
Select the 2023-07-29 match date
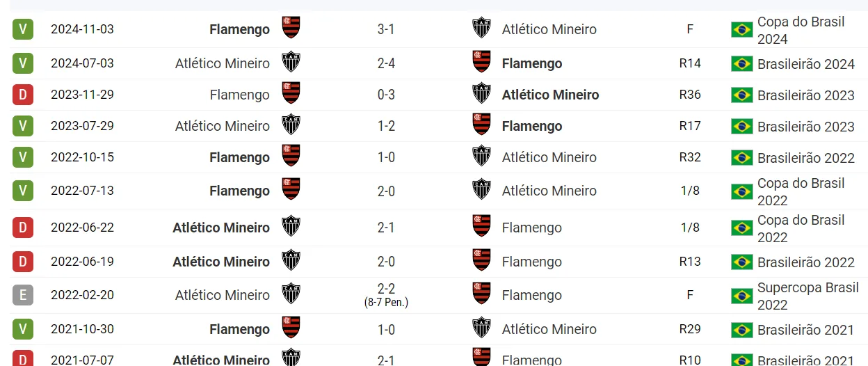[x=82, y=126]
